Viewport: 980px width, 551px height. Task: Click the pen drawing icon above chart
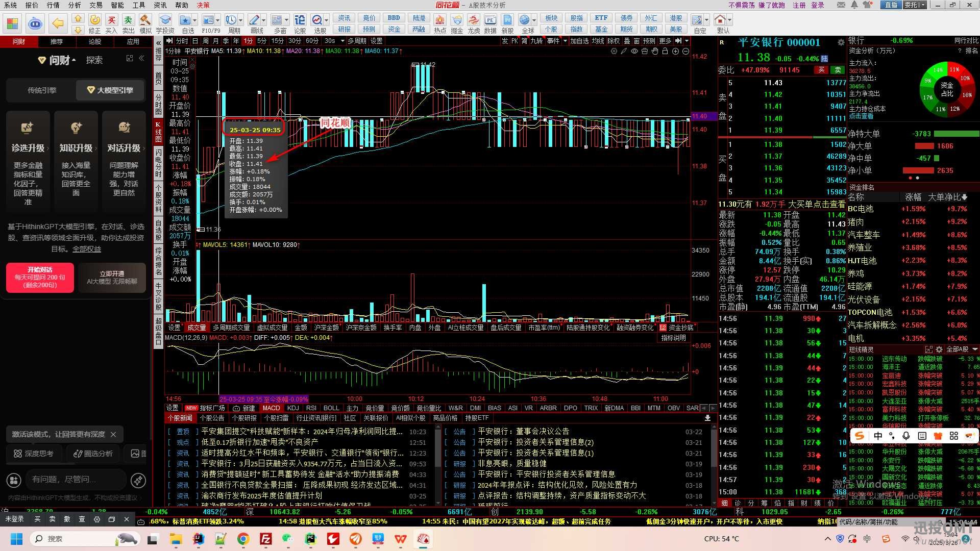point(624,51)
